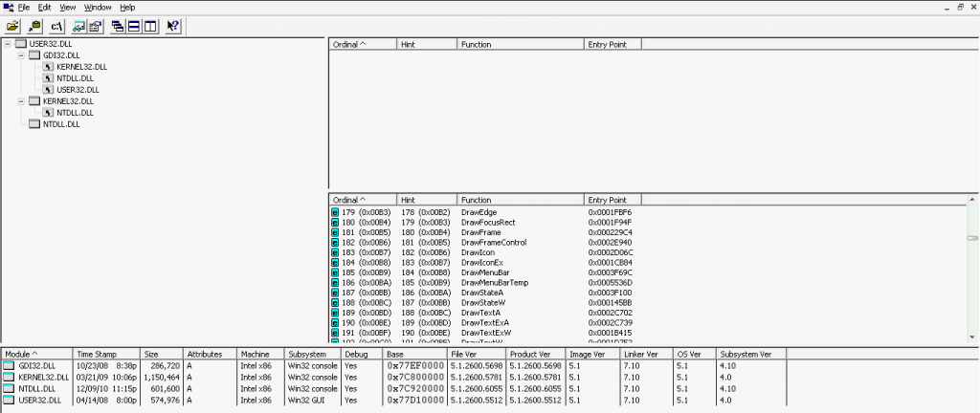Click the export icon beside DrawTextA
Image resolution: width=980 pixels, height=413 pixels.
click(334, 313)
